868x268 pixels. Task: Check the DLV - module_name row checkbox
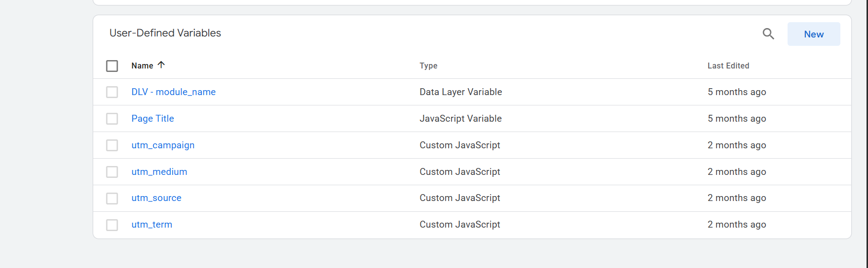[x=112, y=92]
